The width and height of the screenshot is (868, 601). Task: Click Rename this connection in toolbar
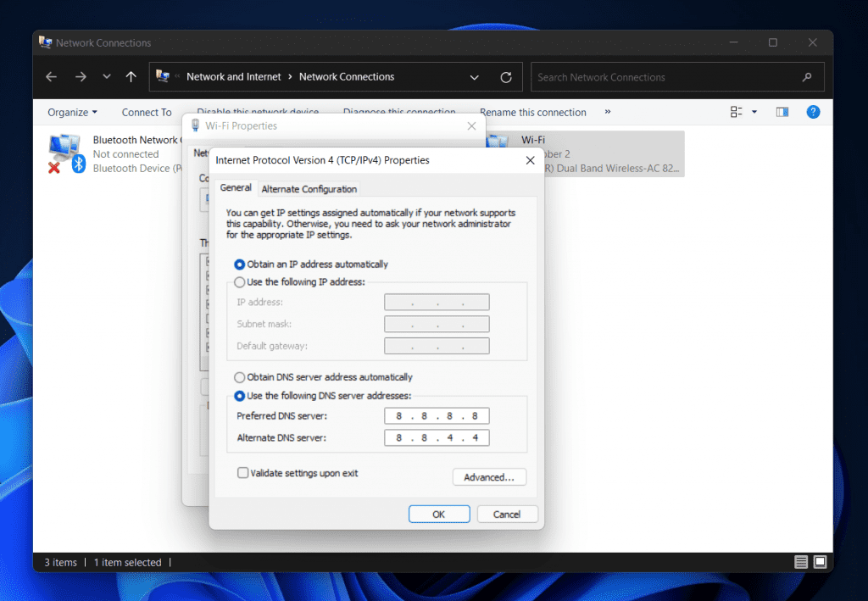tap(532, 112)
